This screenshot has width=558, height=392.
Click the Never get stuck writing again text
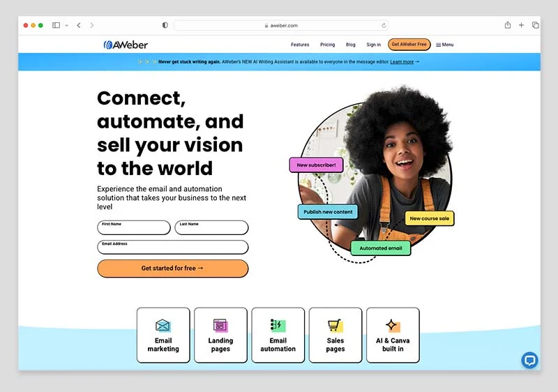[x=189, y=62]
